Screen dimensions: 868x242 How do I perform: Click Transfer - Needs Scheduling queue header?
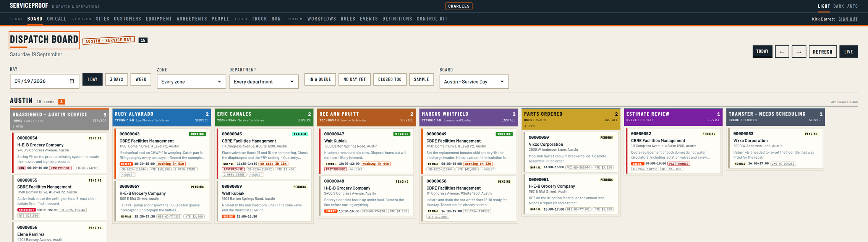(776, 117)
